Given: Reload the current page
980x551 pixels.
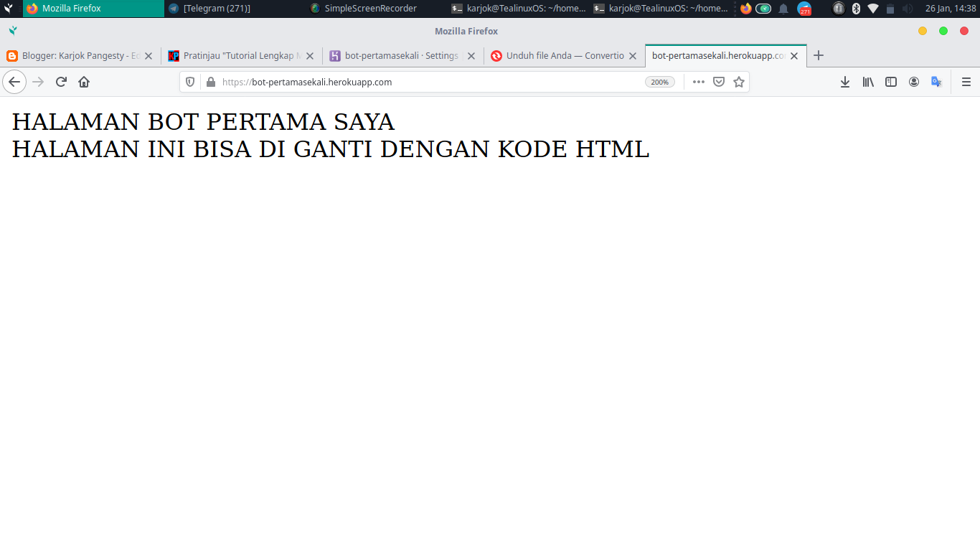Looking at the screenshot, I should 60,82.
